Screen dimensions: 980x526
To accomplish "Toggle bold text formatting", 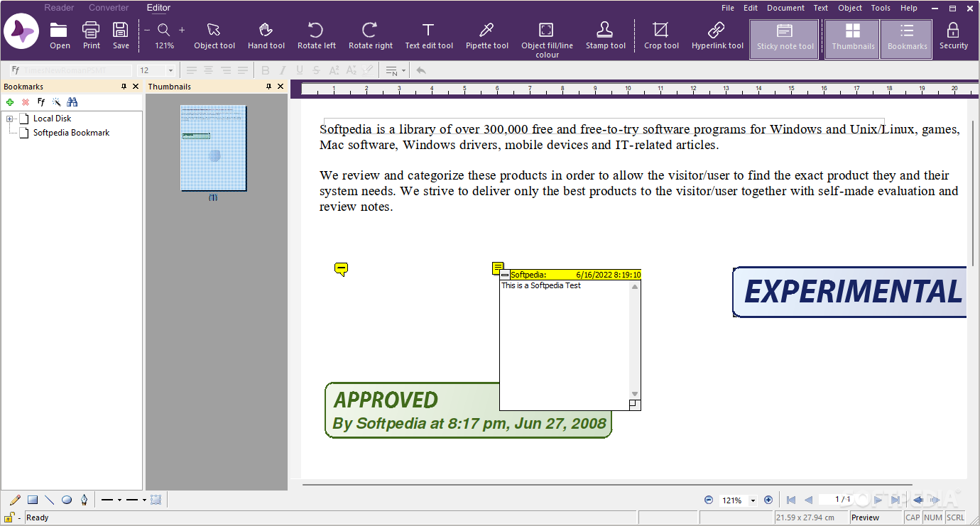I will [266, 70].
